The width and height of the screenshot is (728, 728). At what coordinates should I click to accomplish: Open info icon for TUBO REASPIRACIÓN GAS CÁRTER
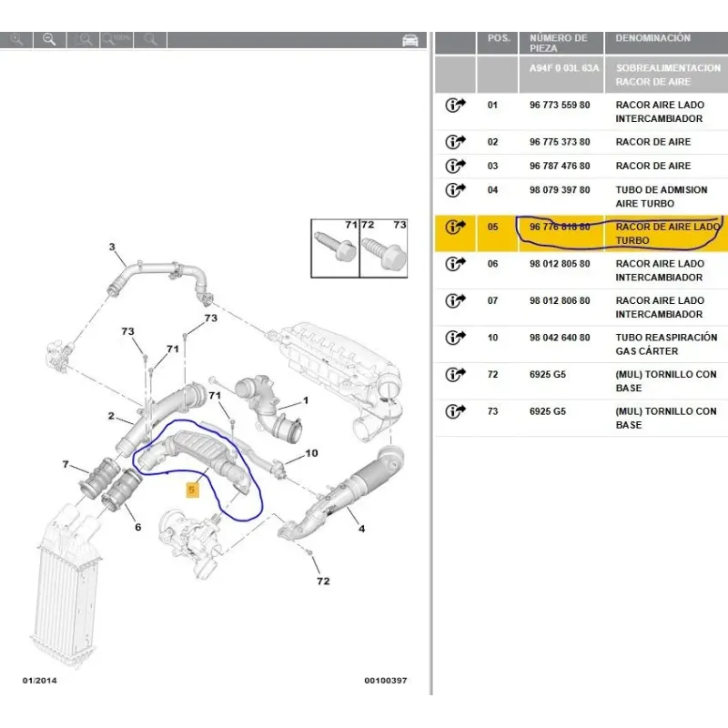point(455,338)
